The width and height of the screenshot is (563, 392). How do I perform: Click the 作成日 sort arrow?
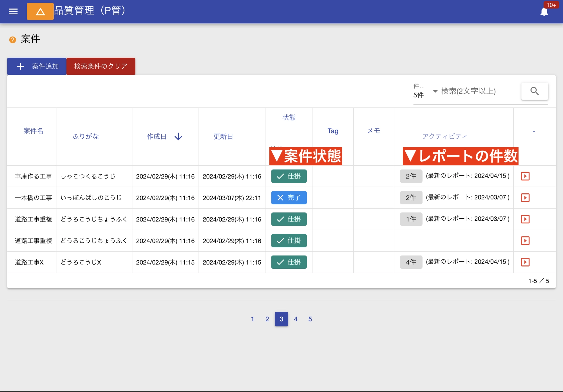tap(178, 136)
